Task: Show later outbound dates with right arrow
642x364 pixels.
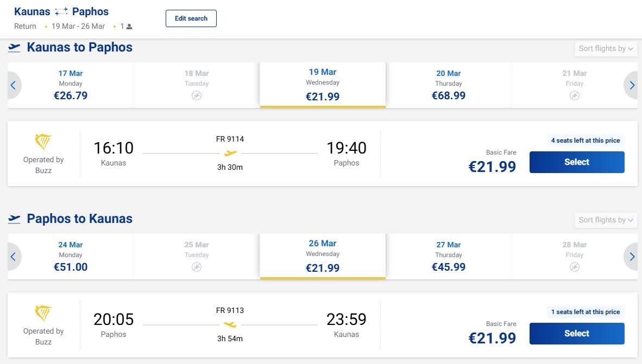Action: point(631,85)
